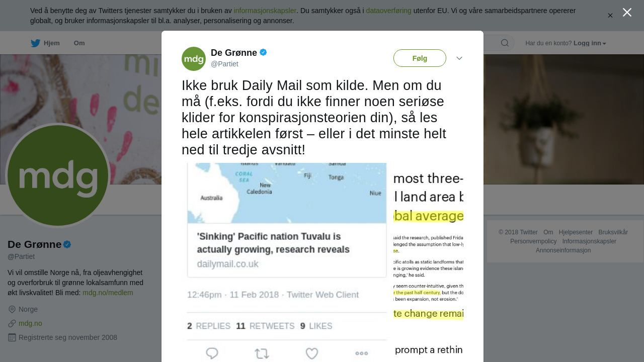Open the @Partiet handle in the tweet
Image resolution: width=644 pixels, height=362 pixels.
pos(224,64)
